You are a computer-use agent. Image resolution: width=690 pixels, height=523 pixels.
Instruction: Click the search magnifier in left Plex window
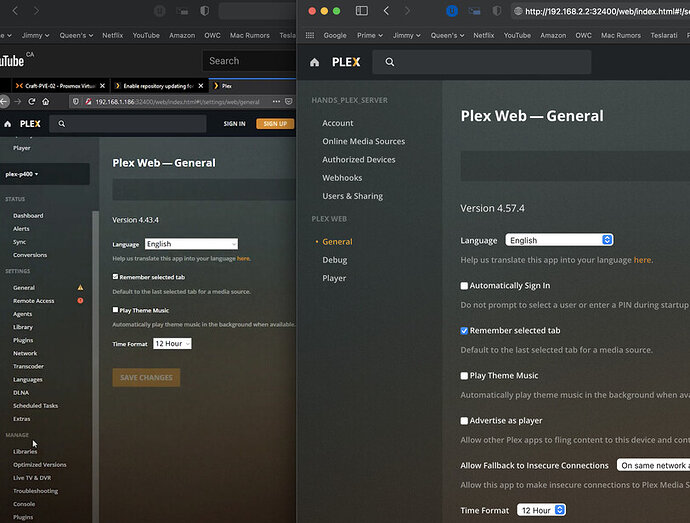[x=62, y=124]
